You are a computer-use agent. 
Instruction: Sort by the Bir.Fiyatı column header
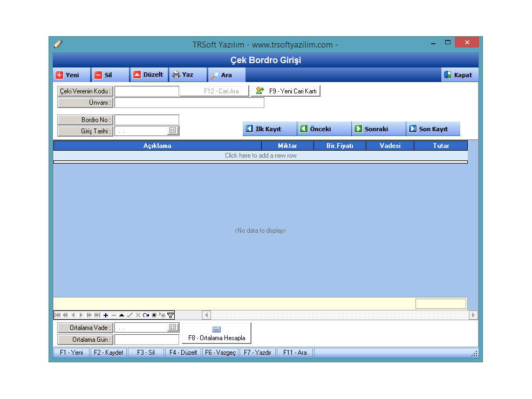(x=339, y=146)
